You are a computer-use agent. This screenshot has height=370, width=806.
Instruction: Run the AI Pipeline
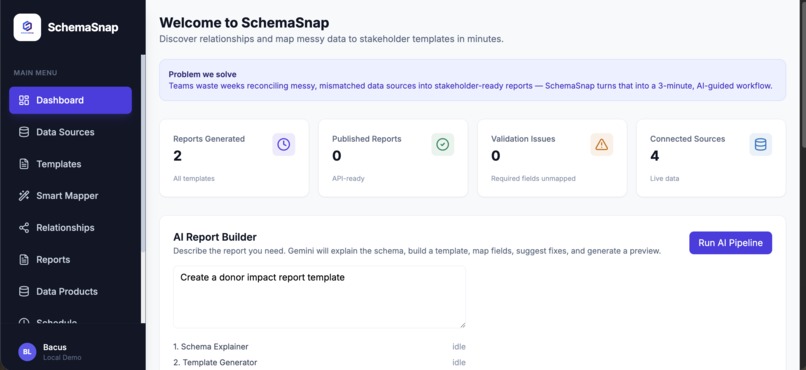pos(730,243)
